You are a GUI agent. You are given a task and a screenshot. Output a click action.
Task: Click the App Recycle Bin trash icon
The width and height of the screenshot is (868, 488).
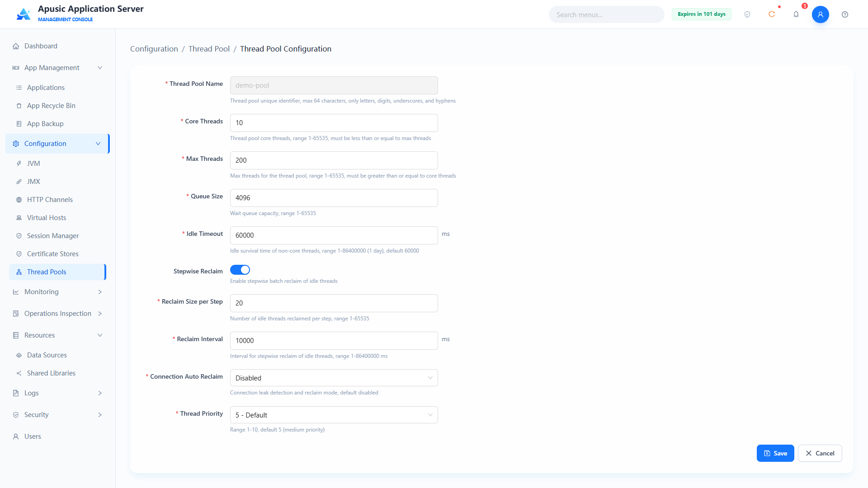click(x=19, y=106)
